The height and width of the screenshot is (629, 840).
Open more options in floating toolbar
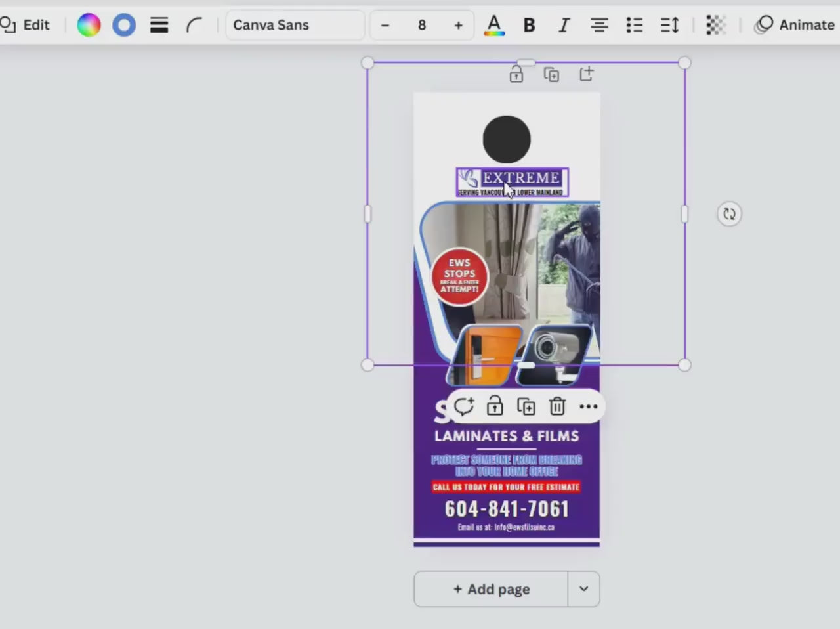(x=589, y=407)
